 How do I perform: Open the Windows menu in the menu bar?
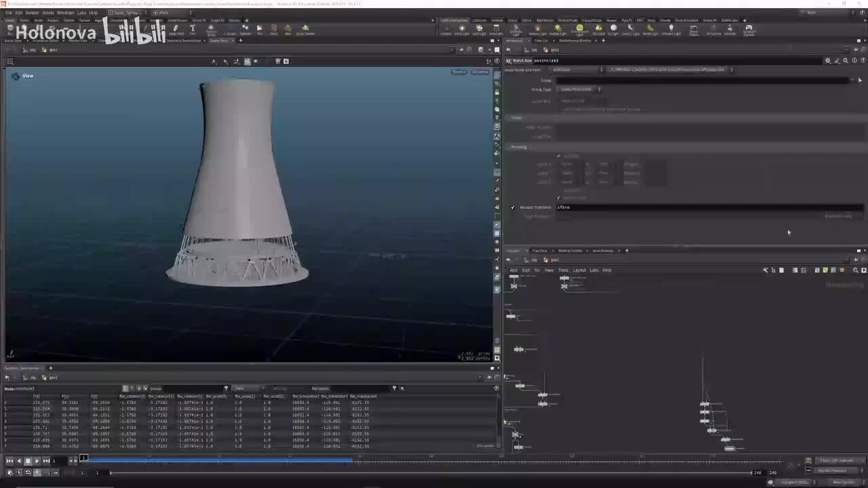(x=65, y=12)
